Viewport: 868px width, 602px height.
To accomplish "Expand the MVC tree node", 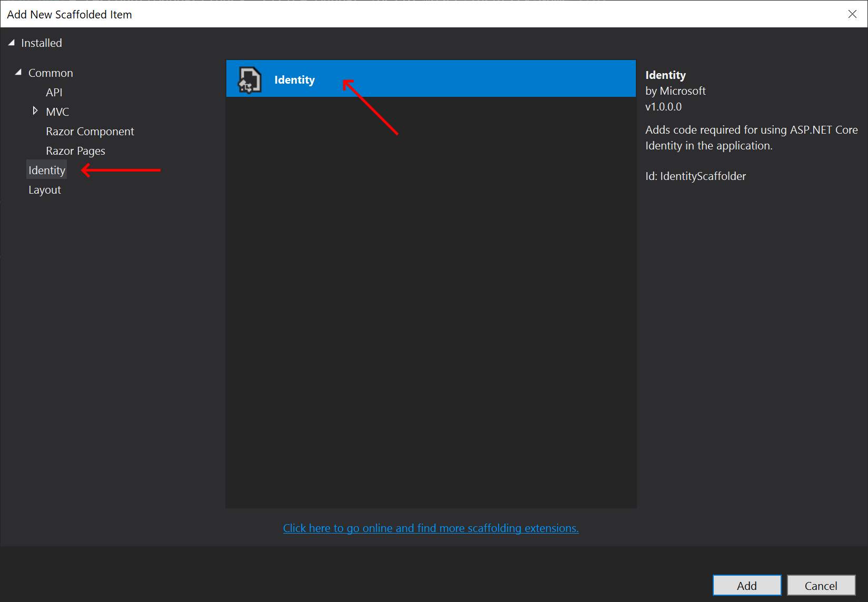I will click(35, 111).
